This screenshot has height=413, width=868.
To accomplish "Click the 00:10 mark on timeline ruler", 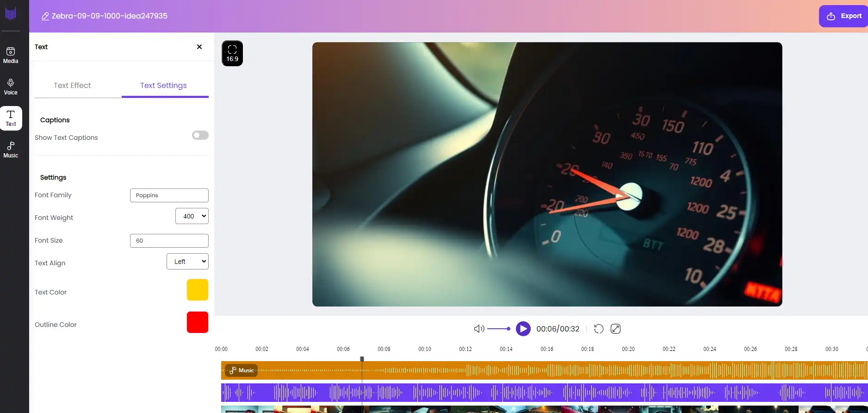I will (425, 349).
